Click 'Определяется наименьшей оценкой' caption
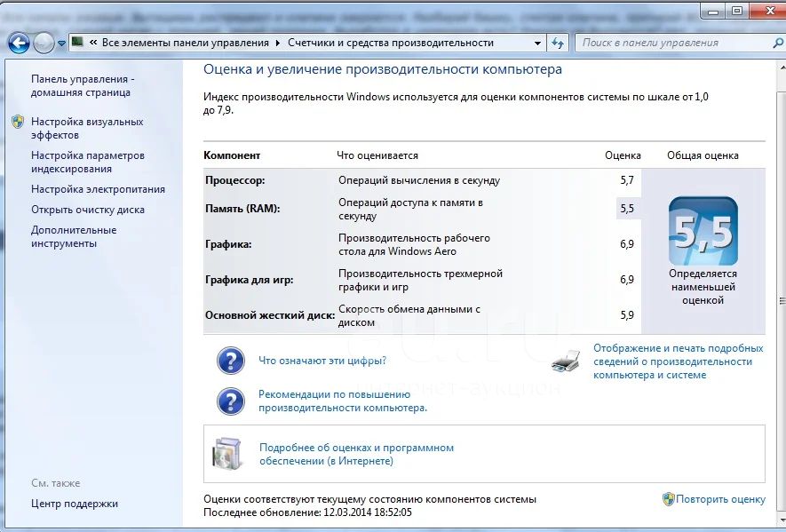 tap(703, 287)
